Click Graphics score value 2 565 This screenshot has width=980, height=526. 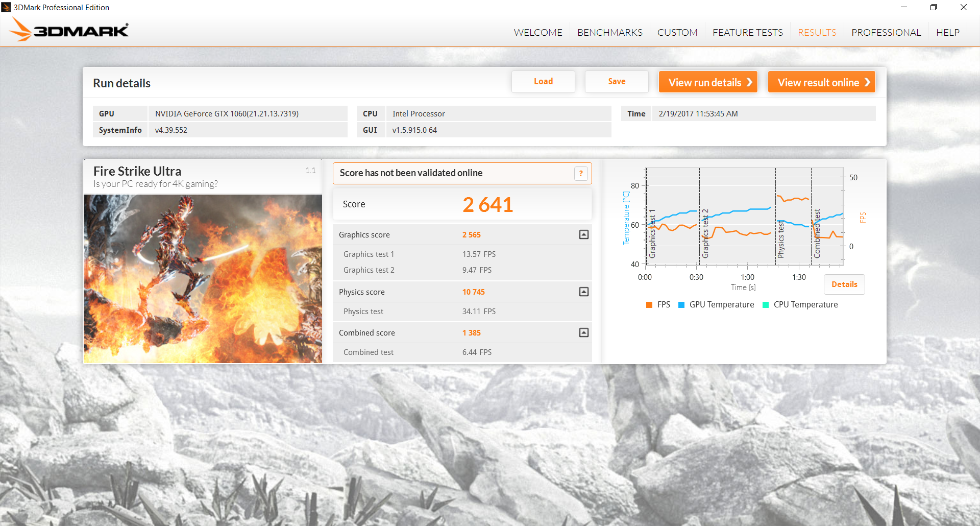472,235
